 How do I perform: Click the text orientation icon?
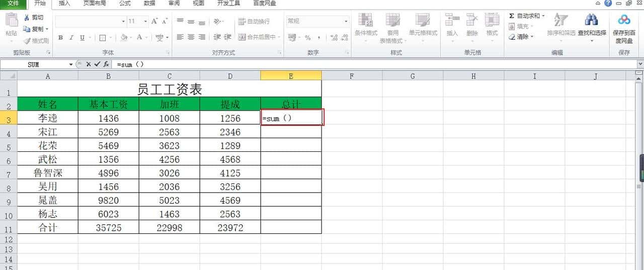coord(217,21)
